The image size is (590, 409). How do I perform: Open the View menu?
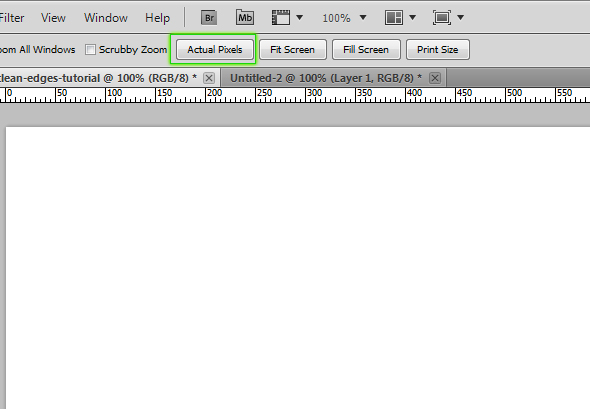point(53,18)
